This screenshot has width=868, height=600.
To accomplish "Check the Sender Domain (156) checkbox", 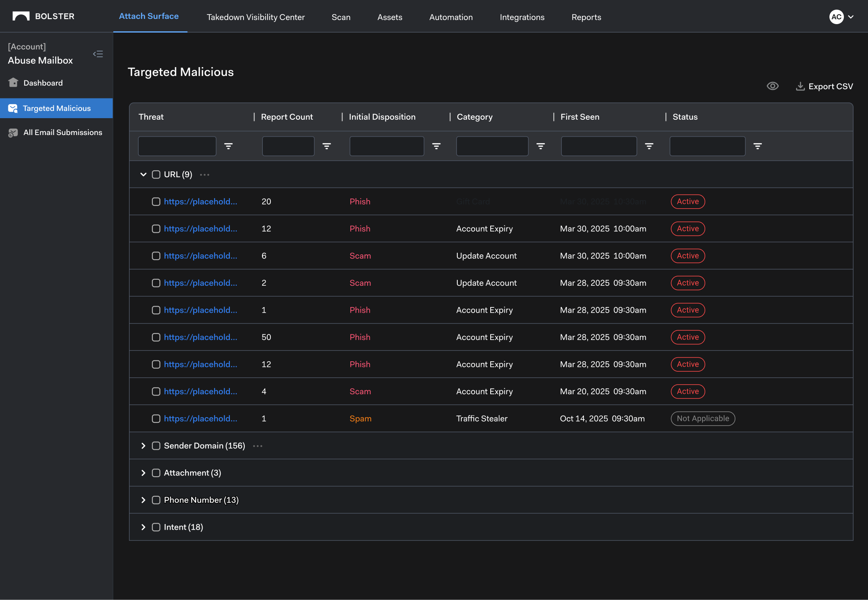I will point(156,446).
